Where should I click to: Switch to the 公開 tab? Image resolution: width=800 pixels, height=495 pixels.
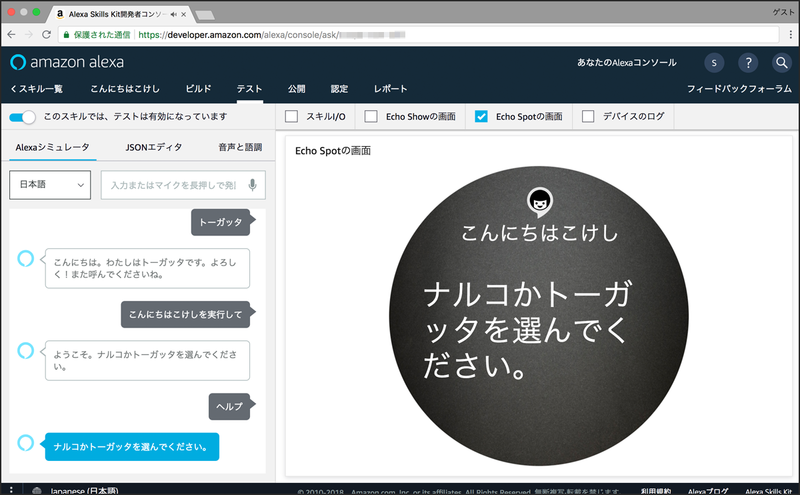coord(296,89)
